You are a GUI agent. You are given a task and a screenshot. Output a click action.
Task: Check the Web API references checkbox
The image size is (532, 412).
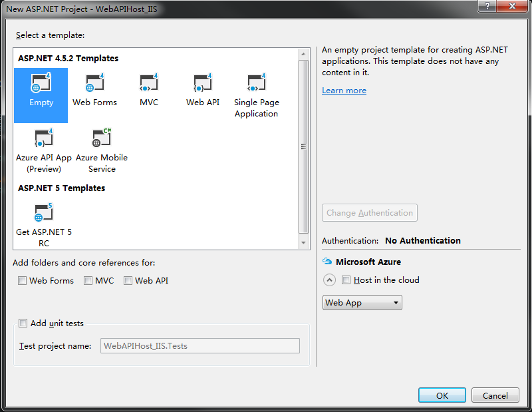(128, 281)
